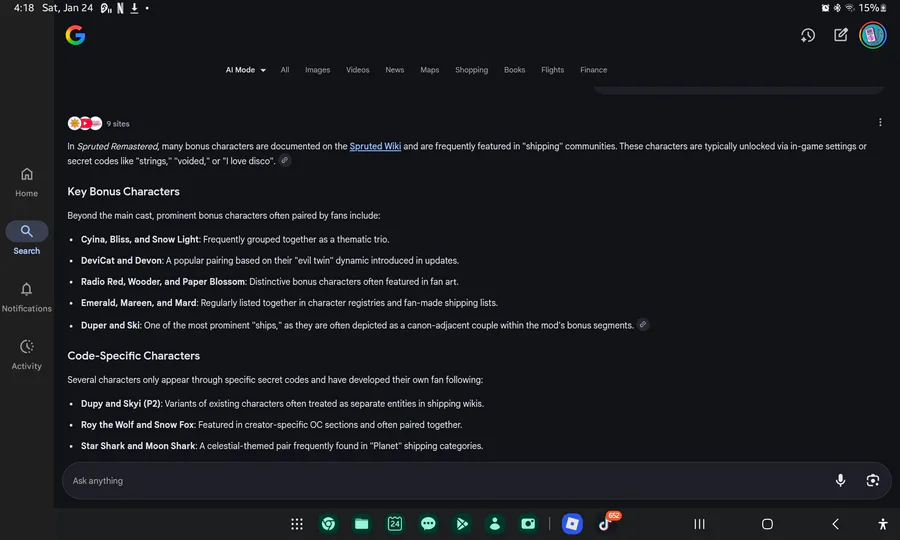
Task: Open the Messages app in taskbar
Action: (x=428, y=524)
